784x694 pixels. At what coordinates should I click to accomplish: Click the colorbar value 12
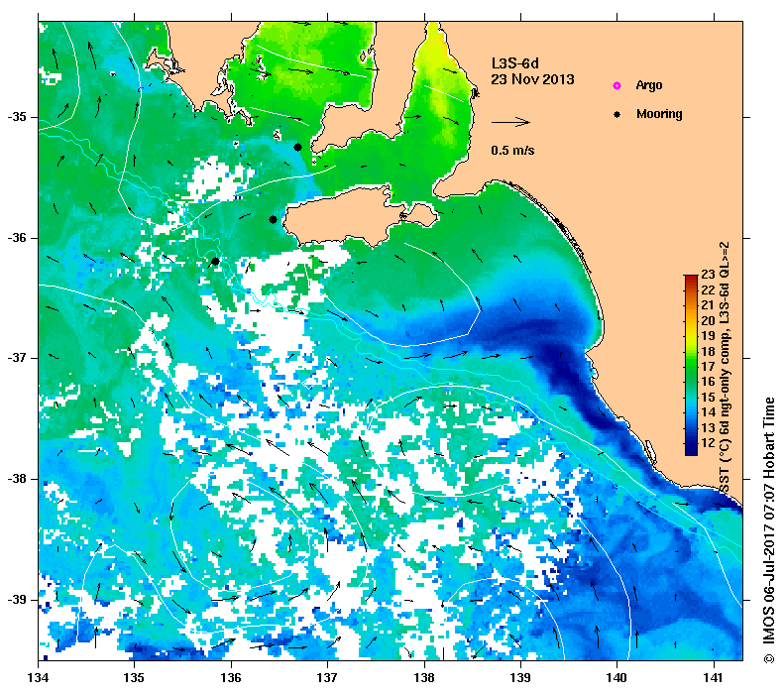pos(708,443)
